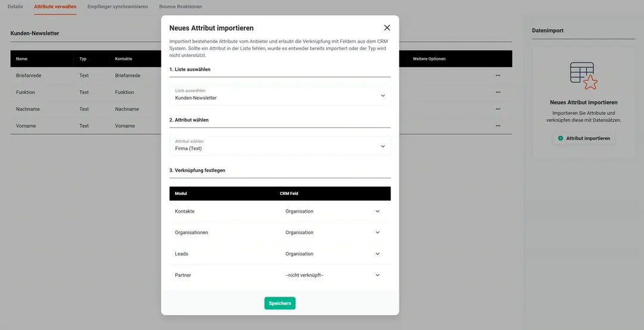Click the Kunden-Newsletter heading

tap(35, 33)
